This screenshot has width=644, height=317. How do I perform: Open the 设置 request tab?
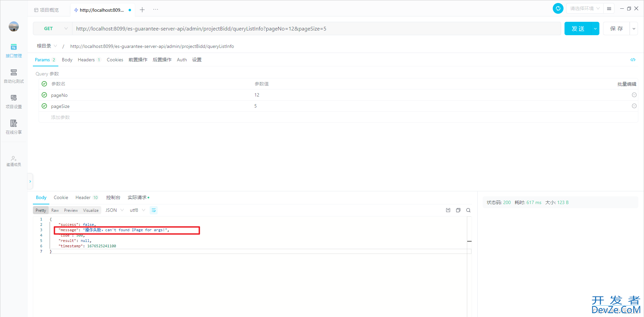(197, 60)
